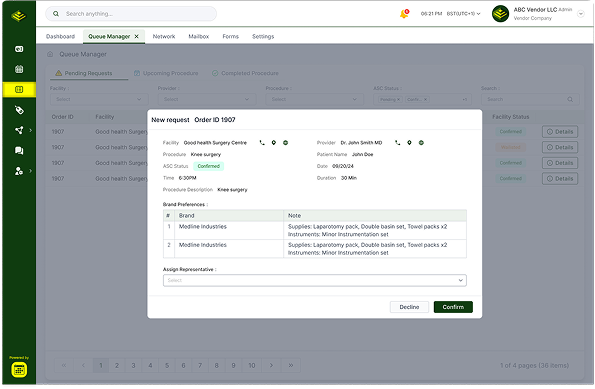Jump to the first page arrow

click(x=64, y=365)
